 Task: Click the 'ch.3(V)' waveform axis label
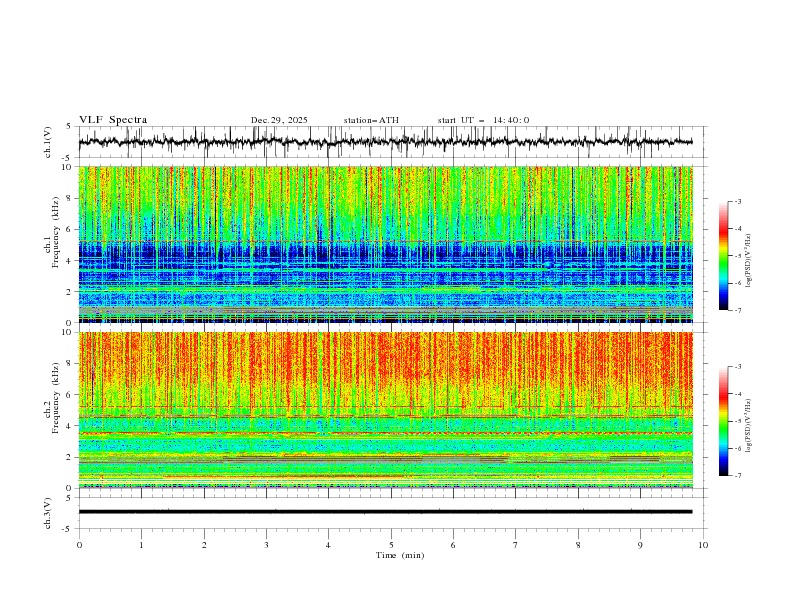(x=48, y=513)
